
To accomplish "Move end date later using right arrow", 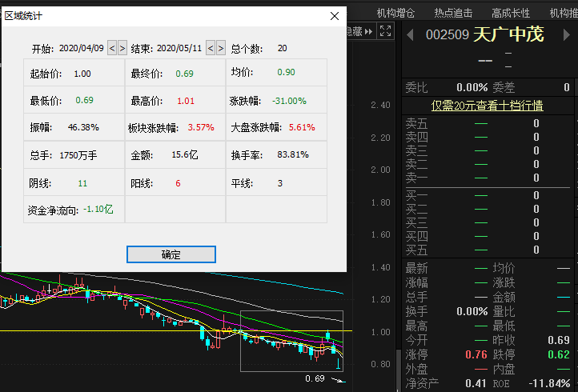I will [221, 49].
